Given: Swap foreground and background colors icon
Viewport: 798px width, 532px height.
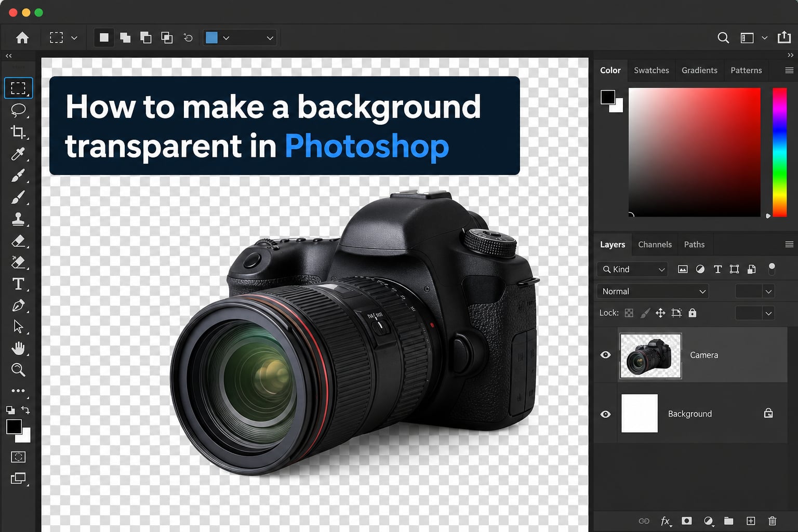Looking at the screenshot, I should tap(25, 410).
